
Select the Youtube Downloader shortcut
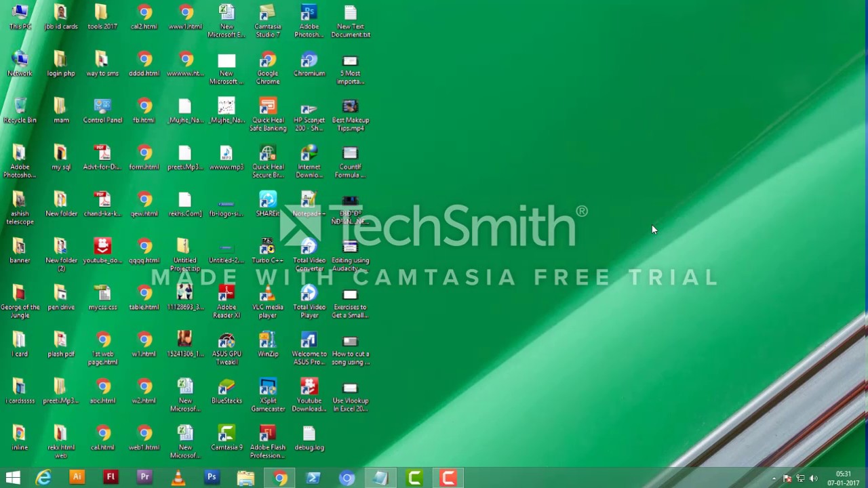(x=309, y=396)
